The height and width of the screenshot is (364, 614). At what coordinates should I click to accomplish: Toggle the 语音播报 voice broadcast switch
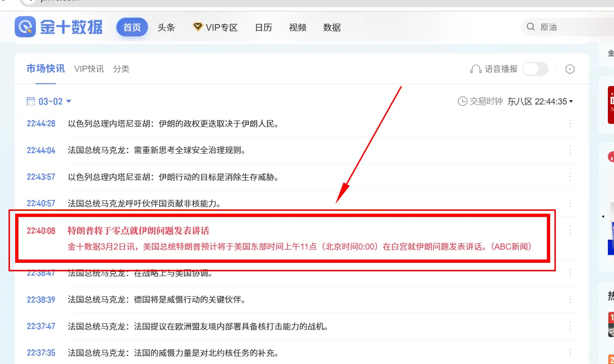(x=535, y=69)
